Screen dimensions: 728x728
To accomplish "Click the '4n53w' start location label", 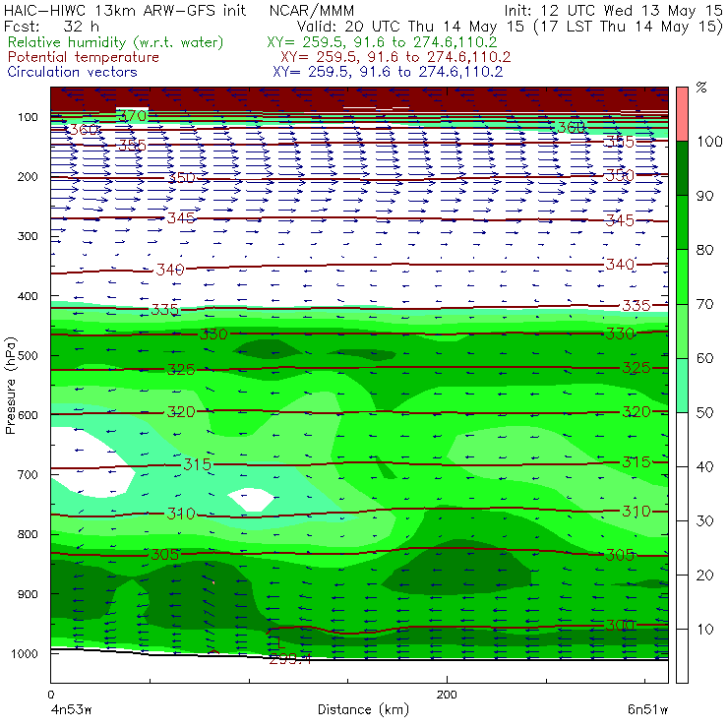I will coord(71,709).
